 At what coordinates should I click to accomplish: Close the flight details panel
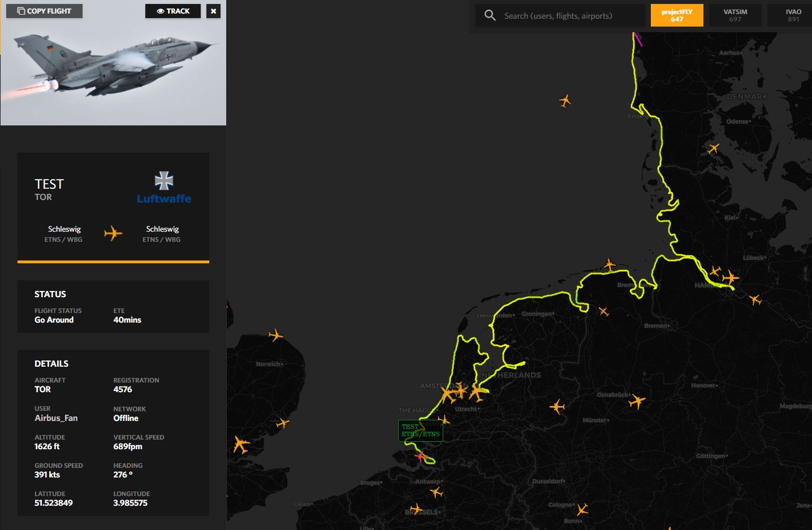pyautogui.click(x=213, y=11)
